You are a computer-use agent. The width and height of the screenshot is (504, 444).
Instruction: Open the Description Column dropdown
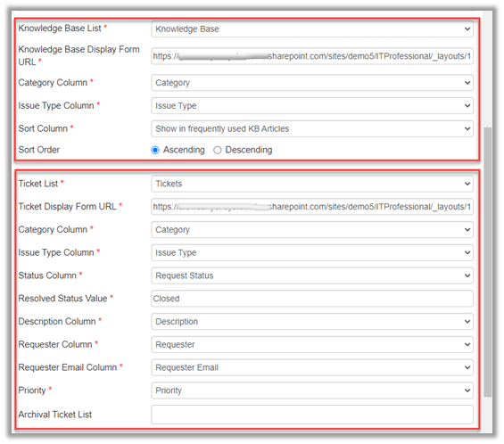[x=312, y=321]
